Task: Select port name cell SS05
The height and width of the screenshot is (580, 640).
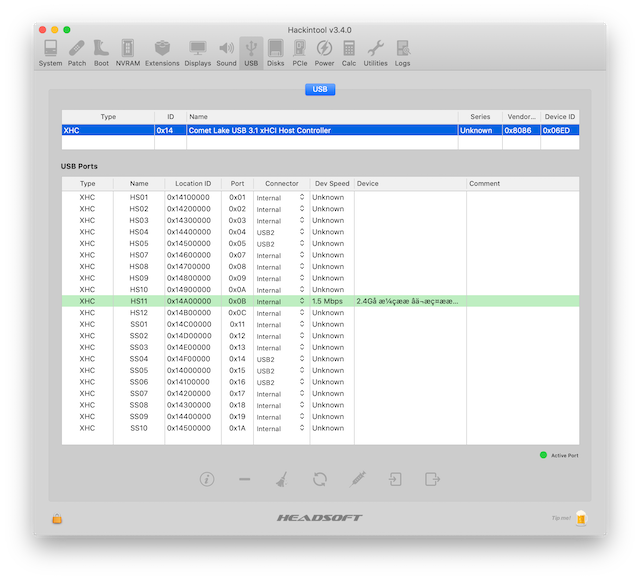Action: coord(139,370)
